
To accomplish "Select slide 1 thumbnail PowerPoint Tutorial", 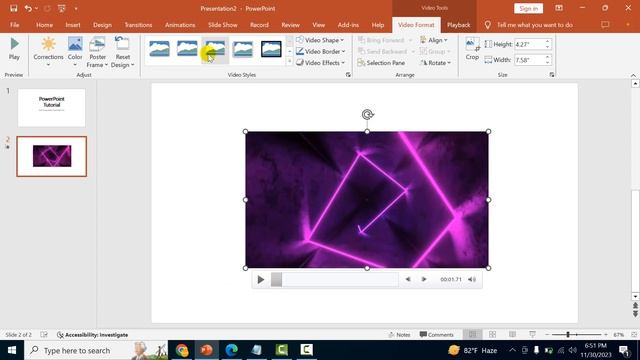I will tap(51, 107).
